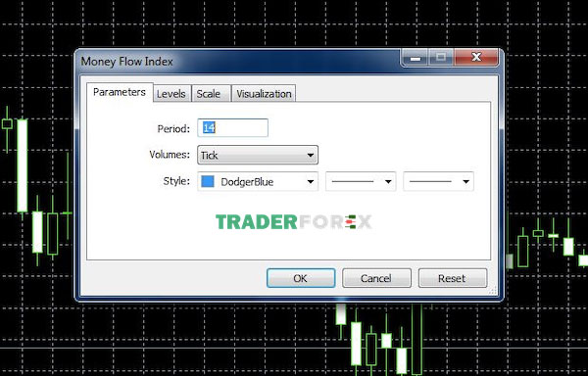Image resolution: width=588 pixels, height=376 pixels.
Task: Reset indicator parameters with Reset button
Action: 453,278
